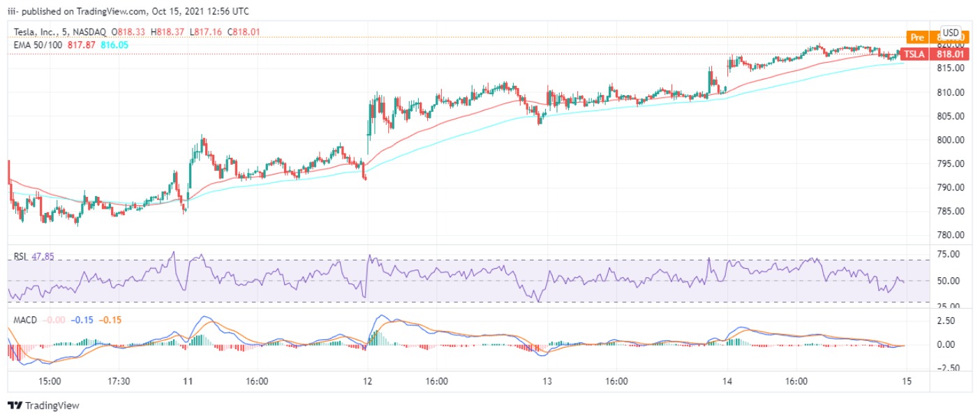Click the day 11 time axis label

click(187, 382)
